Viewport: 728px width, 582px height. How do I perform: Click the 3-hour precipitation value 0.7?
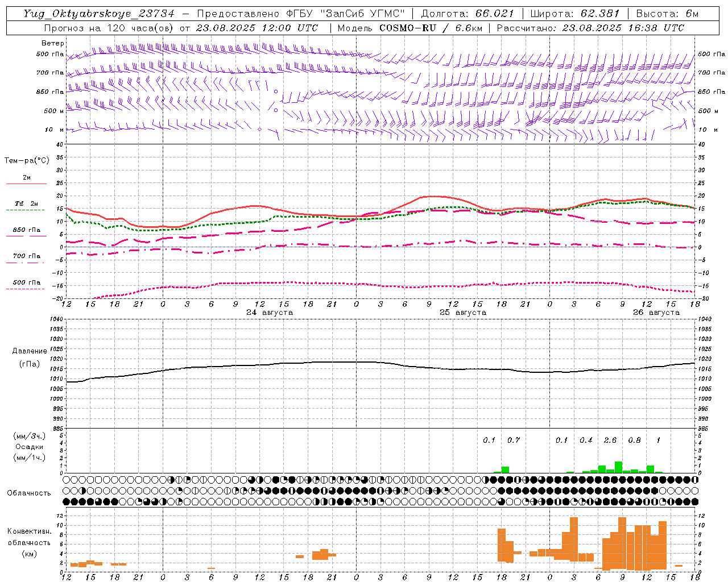514,440
